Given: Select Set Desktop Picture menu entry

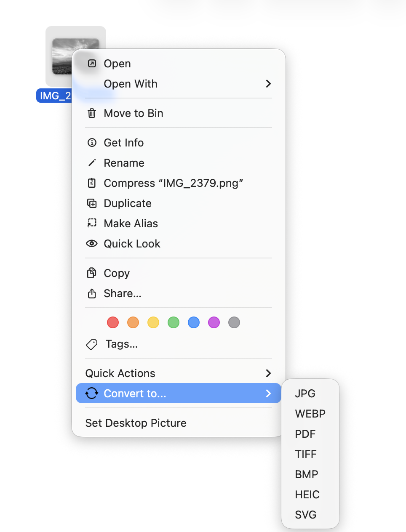Looking at the screenshot, I should [136, 423].
